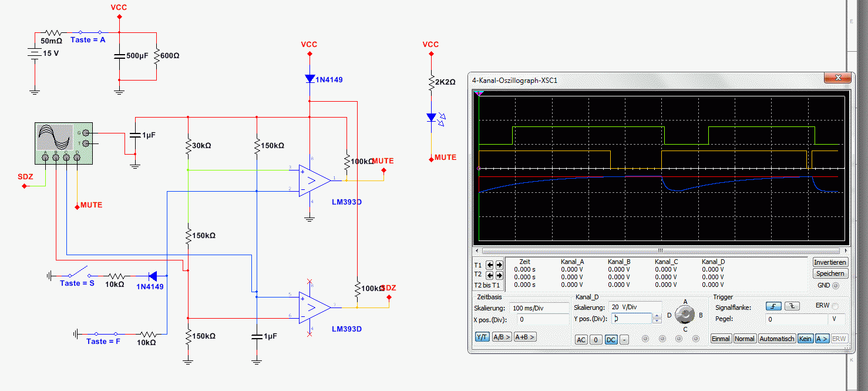Set trigger mode to Einmal
The width and height of the screenshot is (868, 391).
point(721,339)
